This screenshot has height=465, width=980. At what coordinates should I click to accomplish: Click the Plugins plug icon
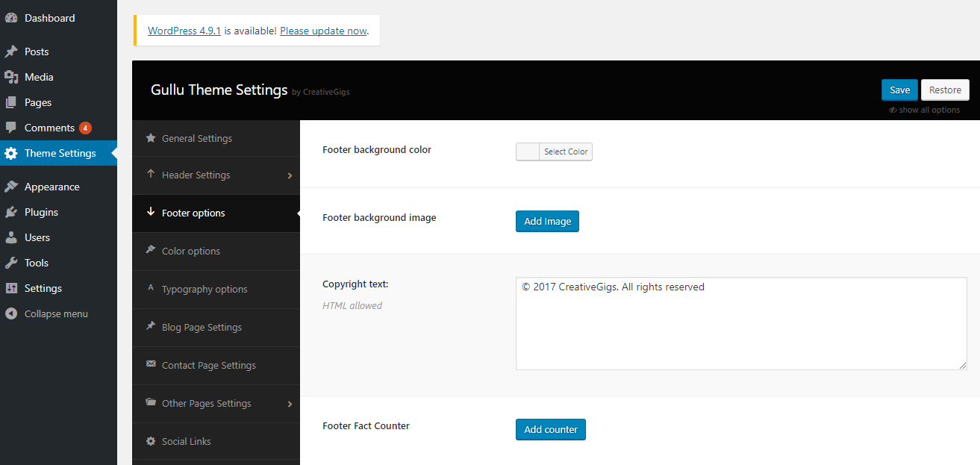point(11,212)
